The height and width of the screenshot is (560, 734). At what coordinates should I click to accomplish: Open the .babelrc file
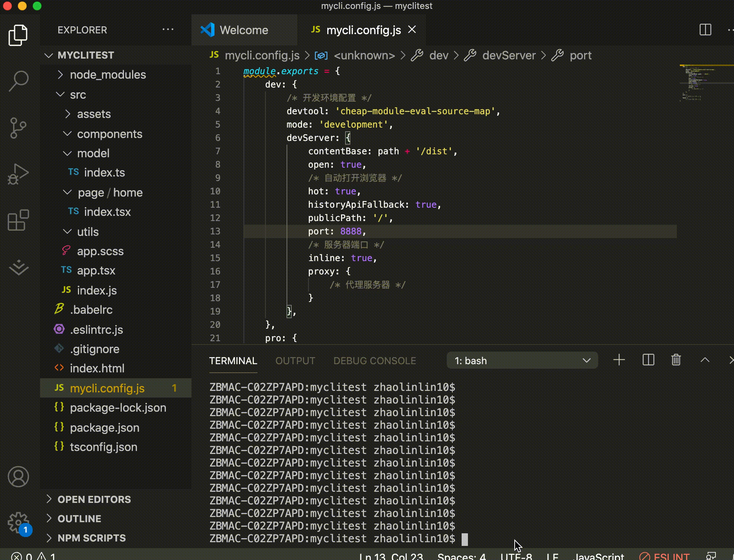click(115, 310)
